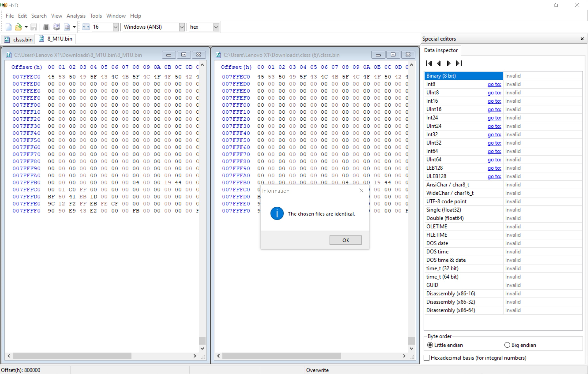Image resolution: width=588 pixels, height=374 pixels.
Task: Select the Data inspector tab
Action: click(x=441, y=50)
